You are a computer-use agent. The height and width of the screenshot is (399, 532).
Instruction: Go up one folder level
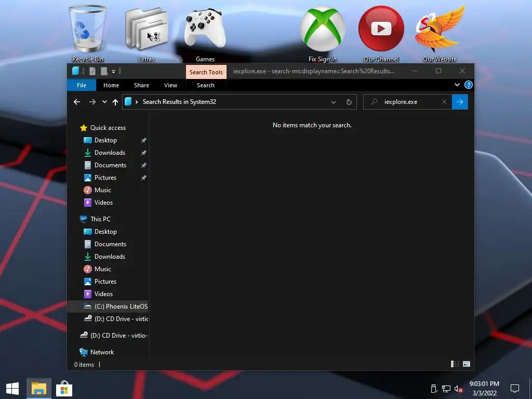[115, 102]
